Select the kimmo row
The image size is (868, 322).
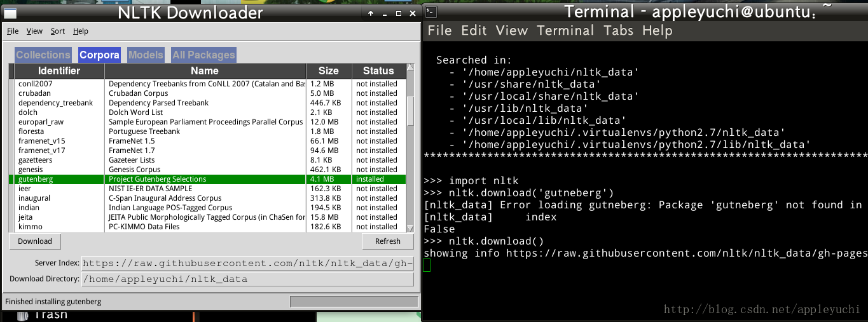point(207,227)
